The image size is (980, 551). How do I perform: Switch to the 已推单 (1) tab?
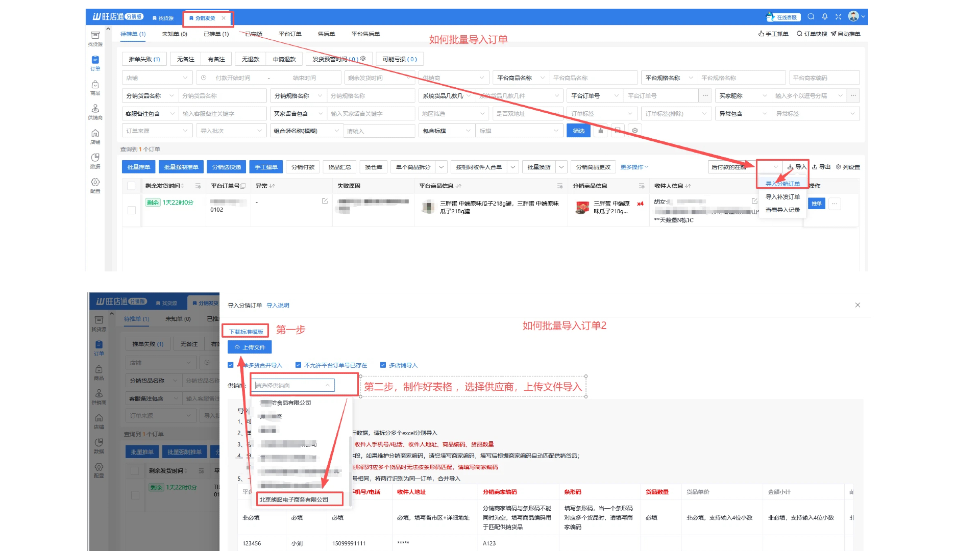[x=216, y=34]
